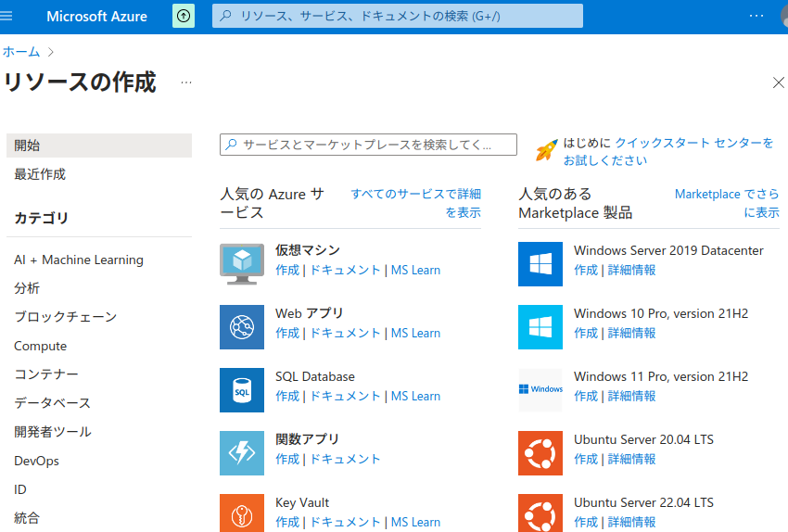Click the SQL Database icon
The image size is (788, 532).
click(x=242, y=390)
